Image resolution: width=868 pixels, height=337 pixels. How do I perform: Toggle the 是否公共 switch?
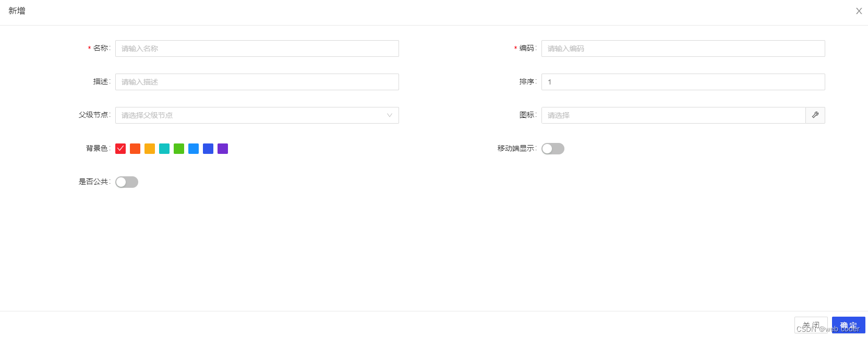[127, 182]
